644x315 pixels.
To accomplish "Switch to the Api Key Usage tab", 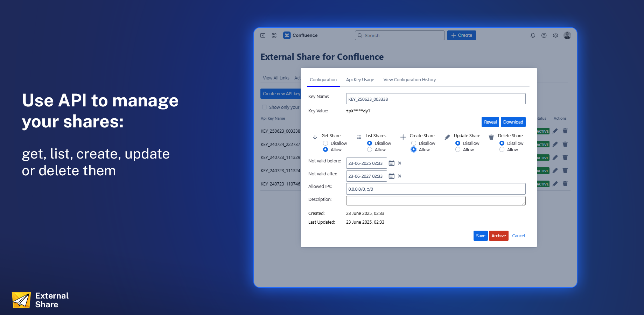I will click(360, 80).
